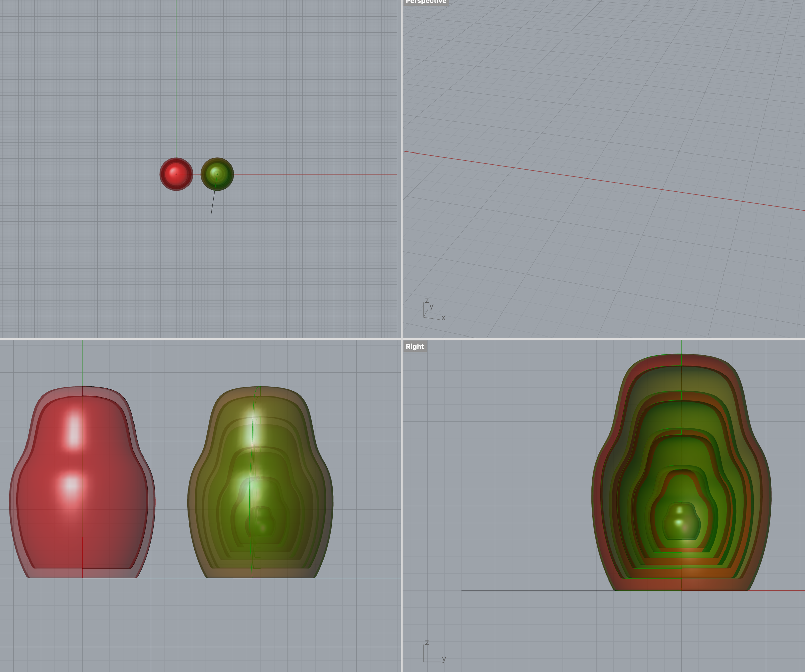Click the green sphere in Top view
The image size is (805, 672).
click(x=218, y=175)
